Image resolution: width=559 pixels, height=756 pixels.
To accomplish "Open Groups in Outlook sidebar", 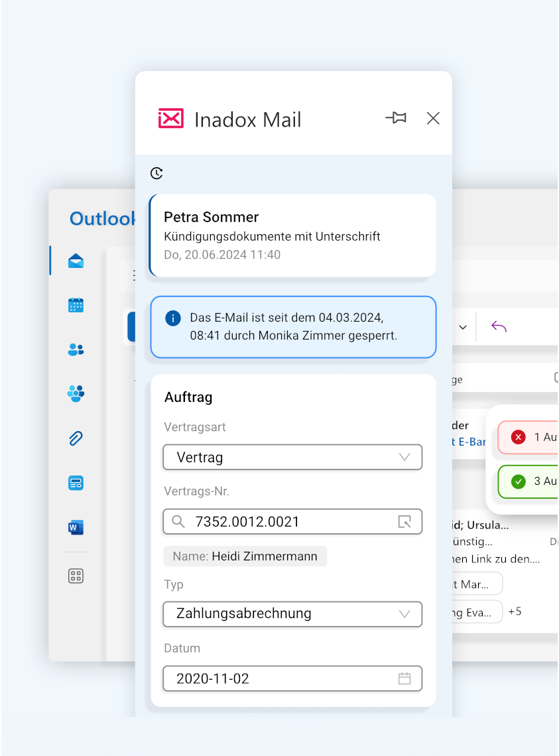I will click(x=76, y=393).
